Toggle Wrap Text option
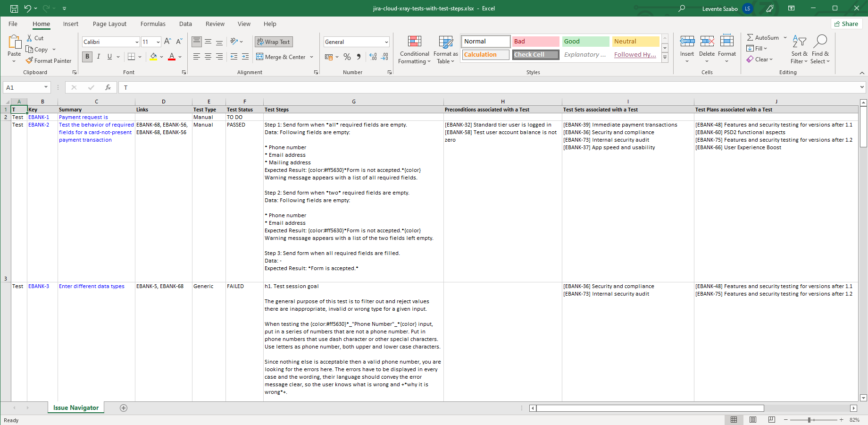The width and height of the screenshot is (868, 425). tap(274, 42)
